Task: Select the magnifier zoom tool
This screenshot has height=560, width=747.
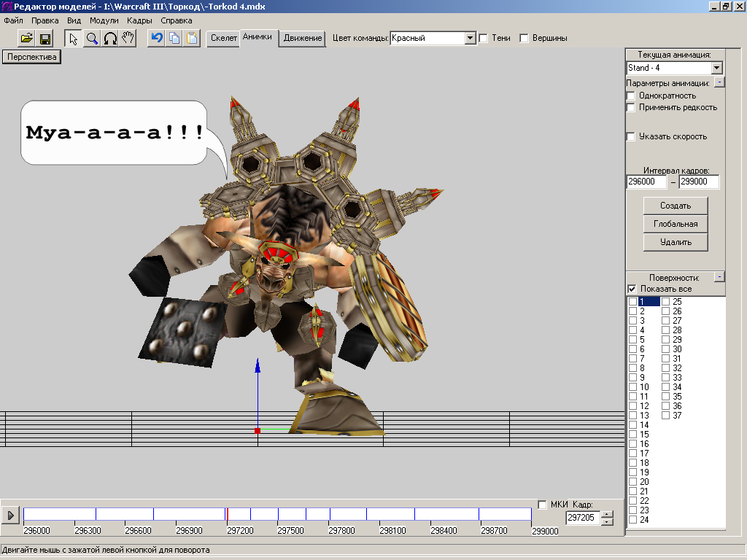Action: coord(92,39)
